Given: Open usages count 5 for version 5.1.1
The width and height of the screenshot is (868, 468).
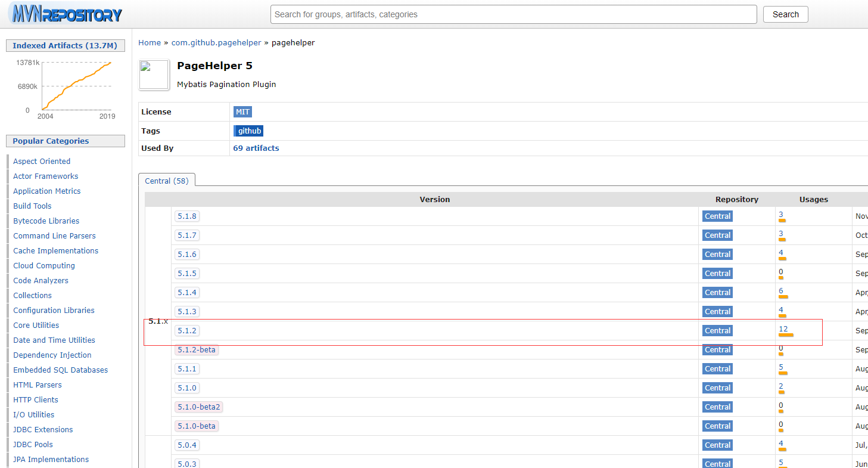Looking at the screenshot, I should [x=781, y=367].
